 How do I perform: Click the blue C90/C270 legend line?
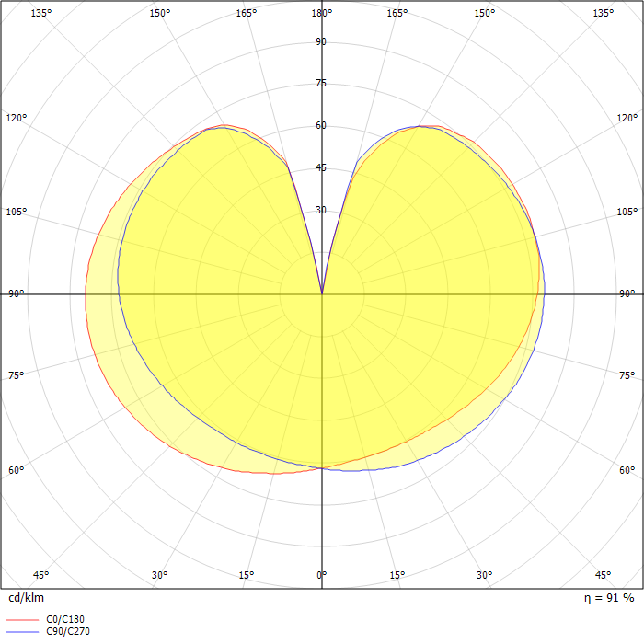pos(23,632)
